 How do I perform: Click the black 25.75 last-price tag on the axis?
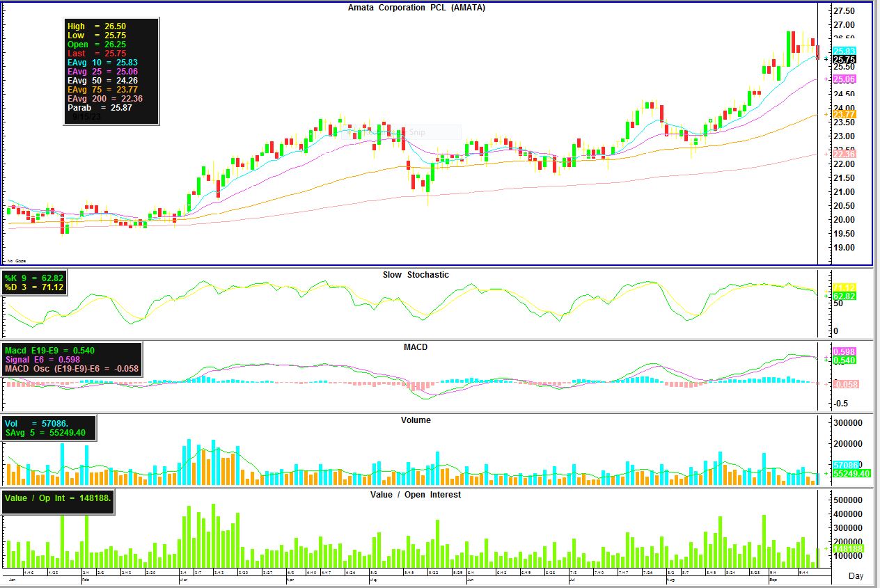[844, 59]
